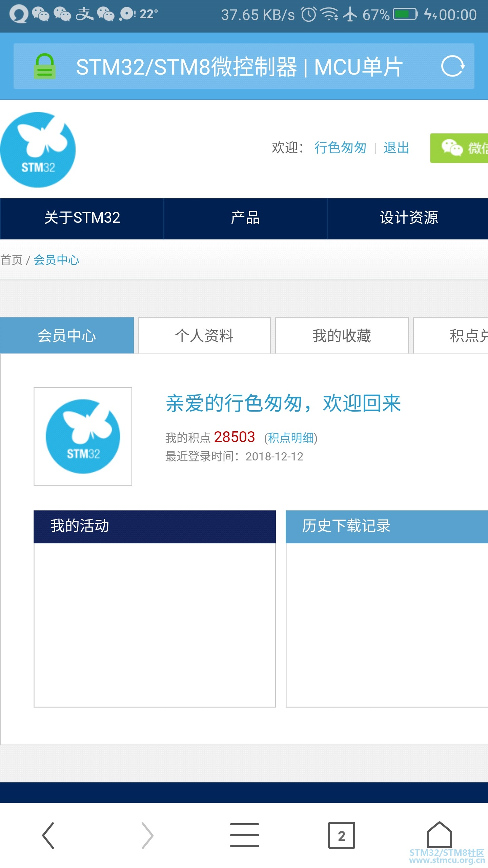488x868 pixels.
Task: Tap the alarm clock status icon
Action: 309,14
